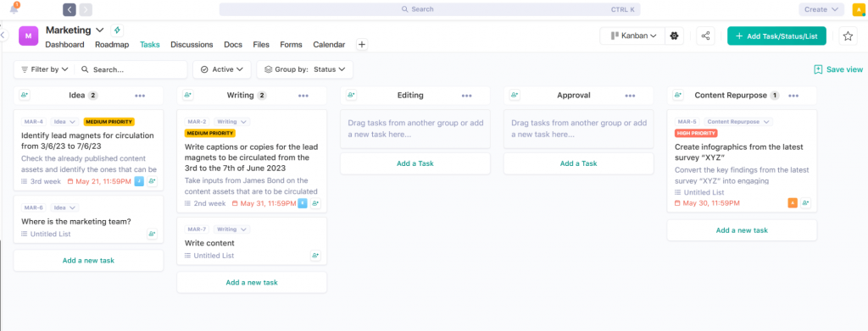Viewport: 868px width, 331px height.
Task: Open the Group by: Status dropdown
Action: (304, 69)
